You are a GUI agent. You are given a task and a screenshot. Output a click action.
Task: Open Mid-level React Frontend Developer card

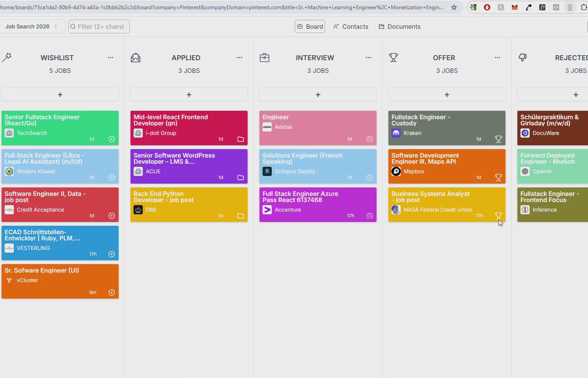coord(189,128)
